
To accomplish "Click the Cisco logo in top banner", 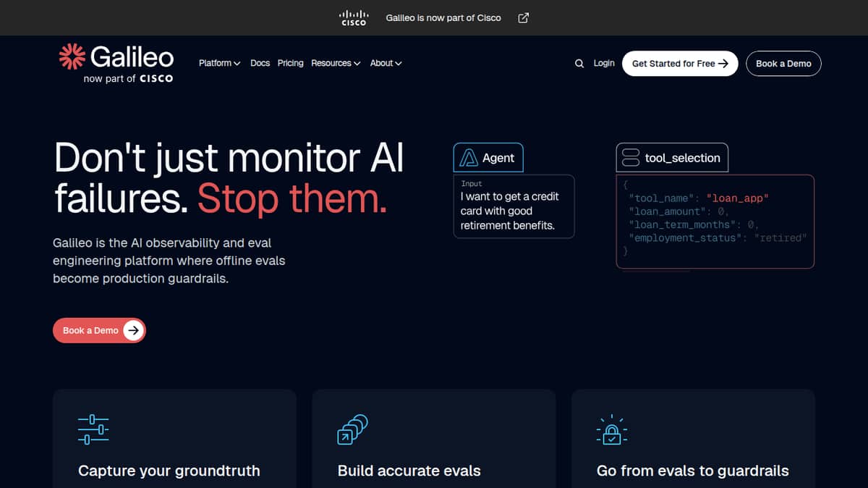I will click(354, 18).
